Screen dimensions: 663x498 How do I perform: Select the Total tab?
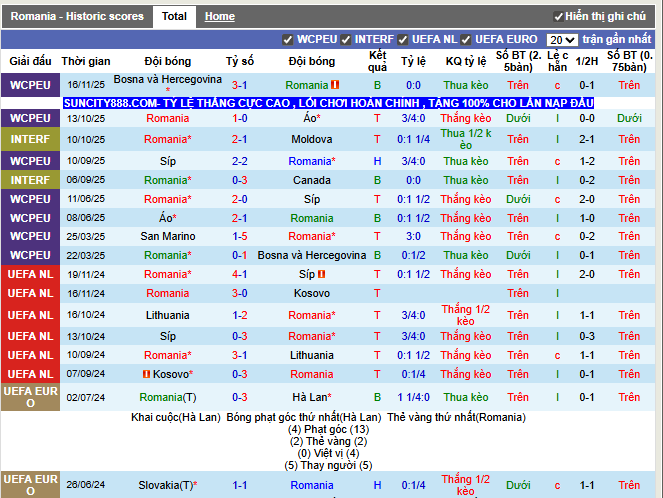click(174, 16)
